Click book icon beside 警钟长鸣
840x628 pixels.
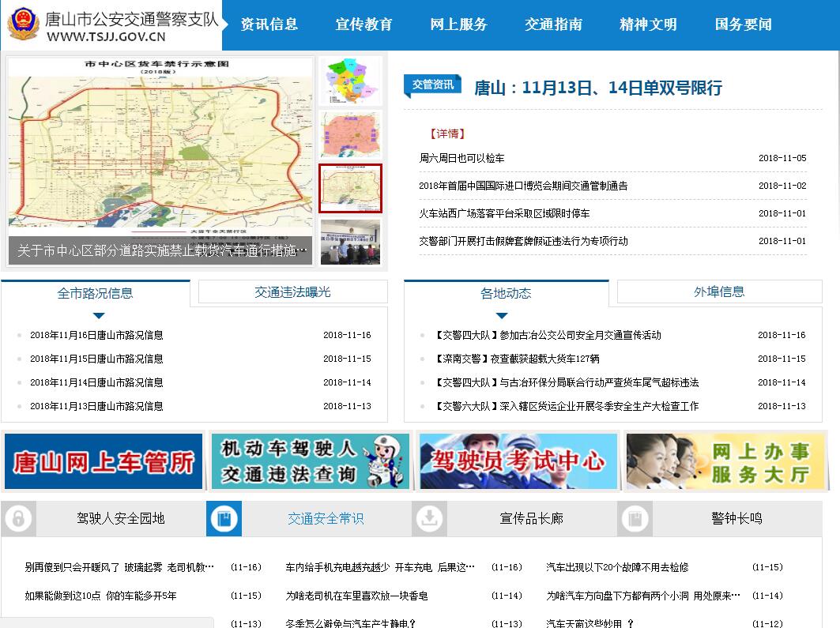635,518
